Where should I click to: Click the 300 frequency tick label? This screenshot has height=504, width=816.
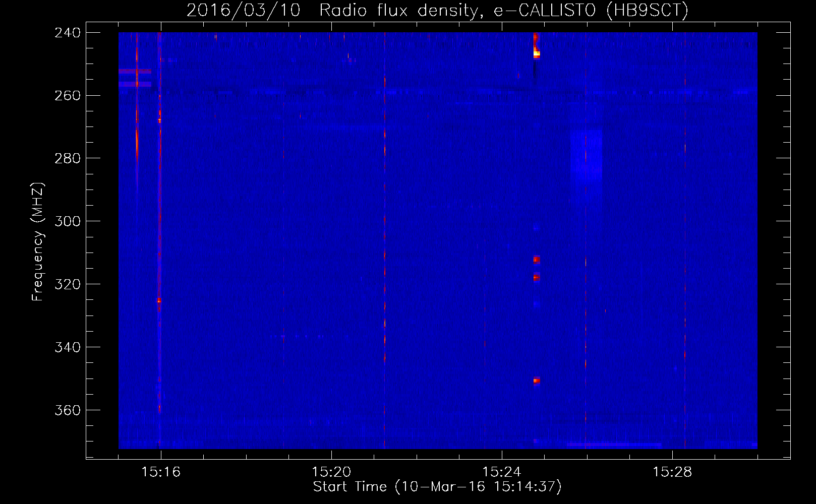point(68,222)
